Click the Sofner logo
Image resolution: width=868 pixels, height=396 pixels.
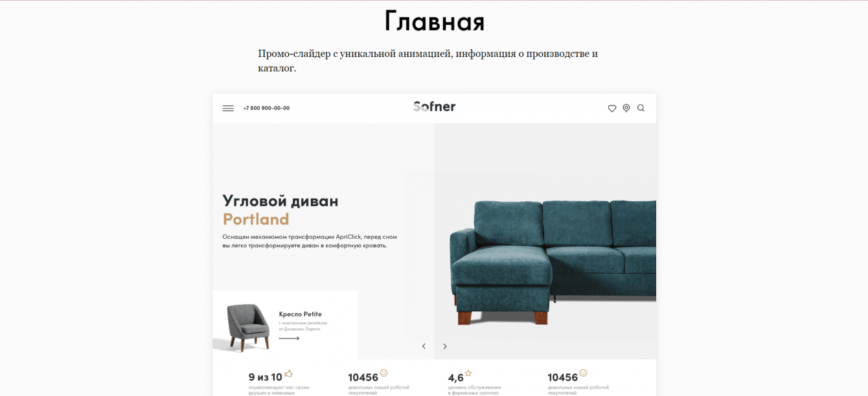(434, 107)
